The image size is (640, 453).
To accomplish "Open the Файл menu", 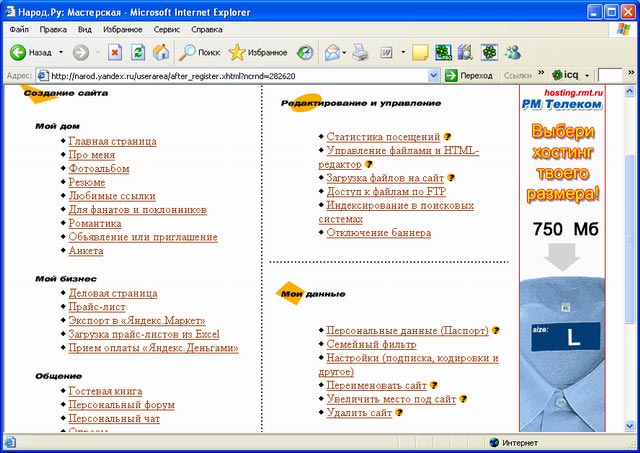I will (19, 29).
